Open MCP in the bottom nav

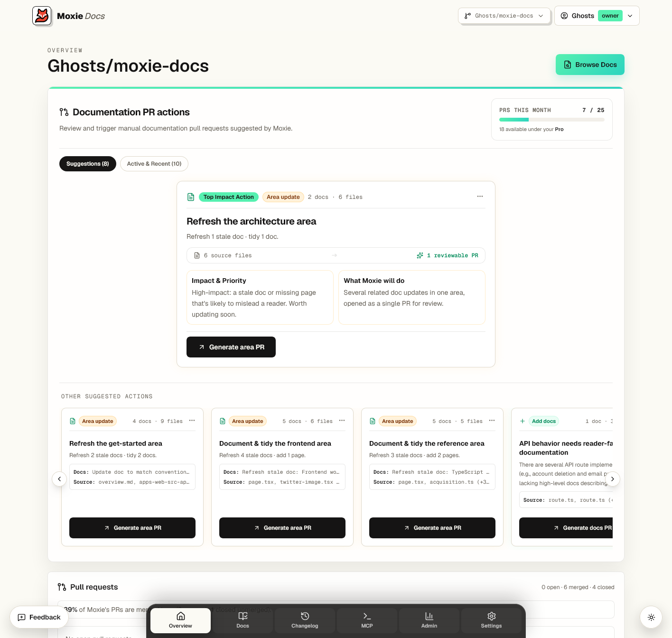367,620
